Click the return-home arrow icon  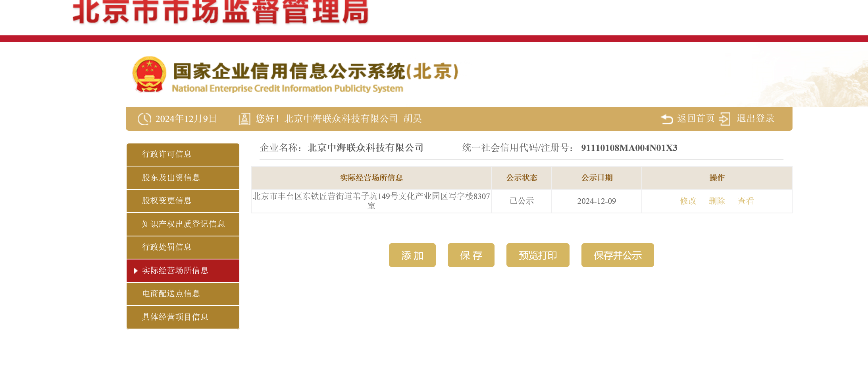[x=667, y=119]
